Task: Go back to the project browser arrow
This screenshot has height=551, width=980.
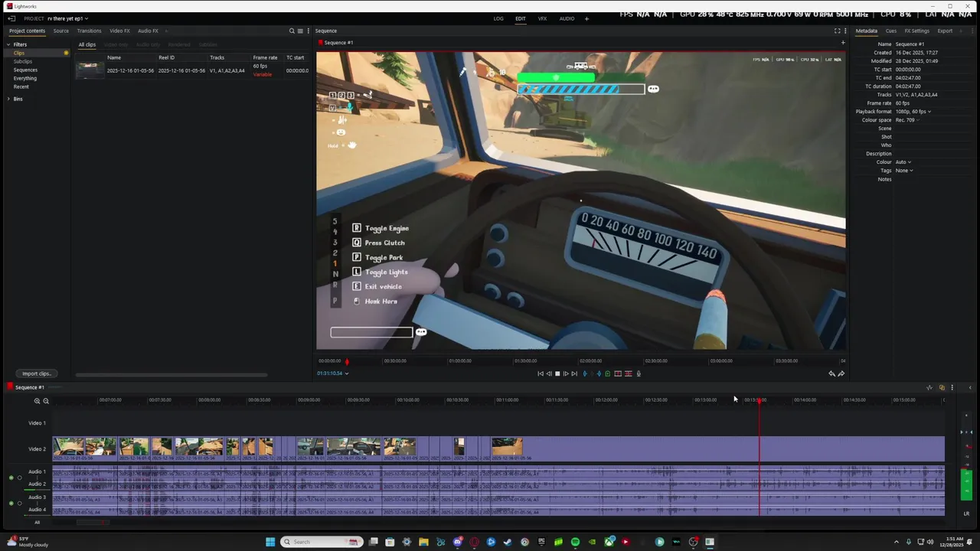Action: point(11,18)
